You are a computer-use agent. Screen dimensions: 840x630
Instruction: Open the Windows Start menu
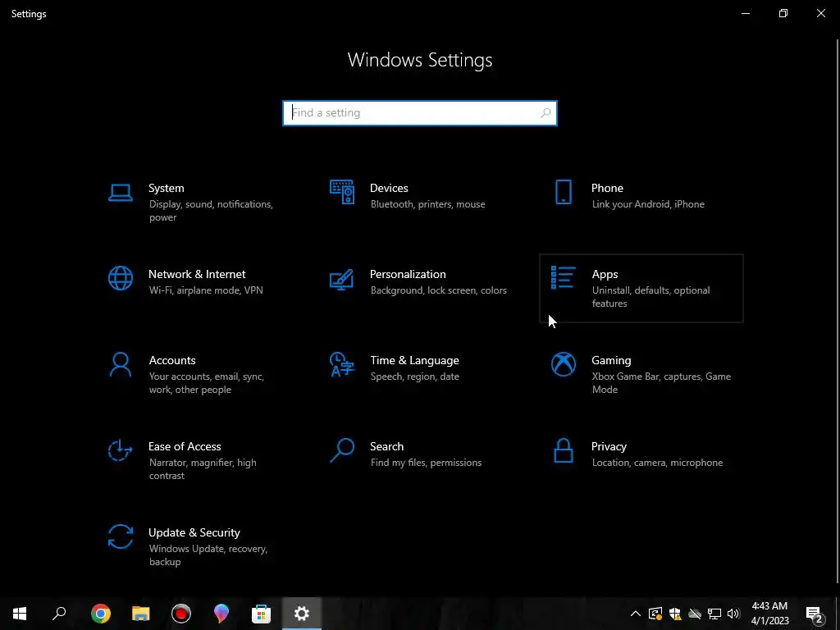coord(20,614)
